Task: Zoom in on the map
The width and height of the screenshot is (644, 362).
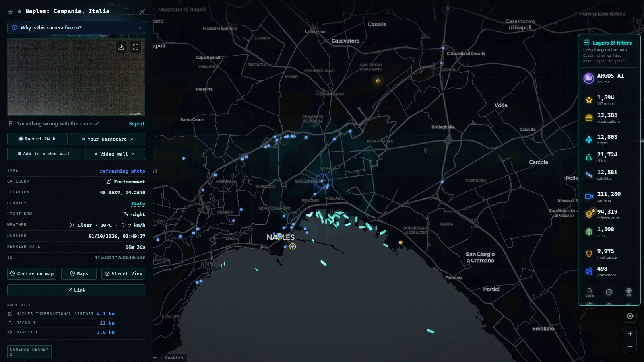Action: click(x=630, y=334)
